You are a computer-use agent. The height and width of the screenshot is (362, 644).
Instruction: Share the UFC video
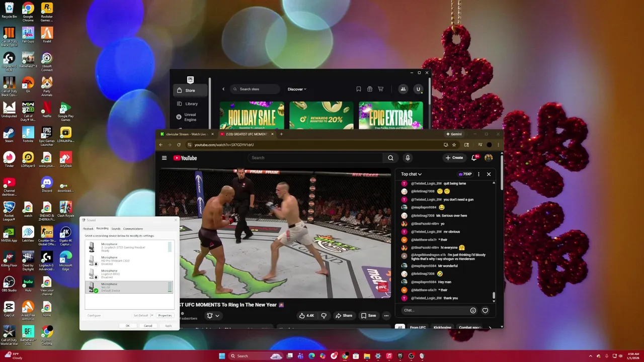pyautogui.click(x=344, y=316)
